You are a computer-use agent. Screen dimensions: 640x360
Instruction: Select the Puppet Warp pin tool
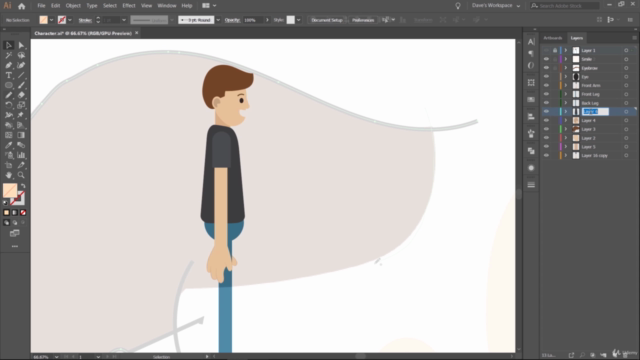[21, 115]
